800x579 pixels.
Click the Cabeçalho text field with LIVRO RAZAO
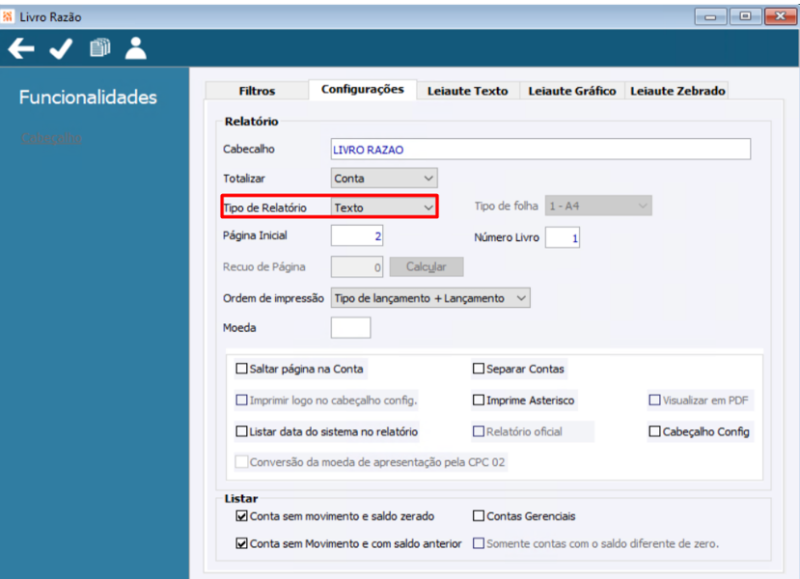540,149
